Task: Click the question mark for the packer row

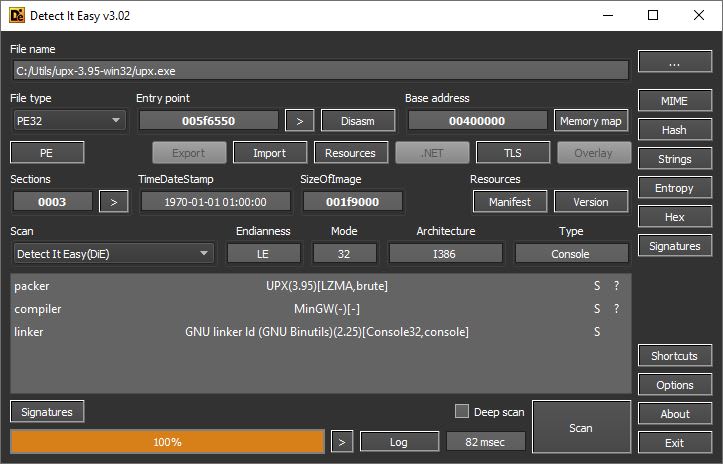Action: (x=616, y=286)
